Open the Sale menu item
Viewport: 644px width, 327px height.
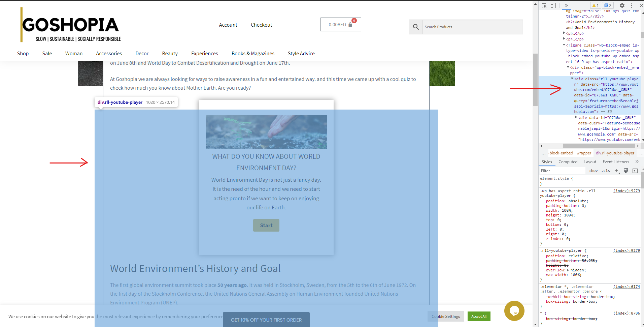(47, 54)
